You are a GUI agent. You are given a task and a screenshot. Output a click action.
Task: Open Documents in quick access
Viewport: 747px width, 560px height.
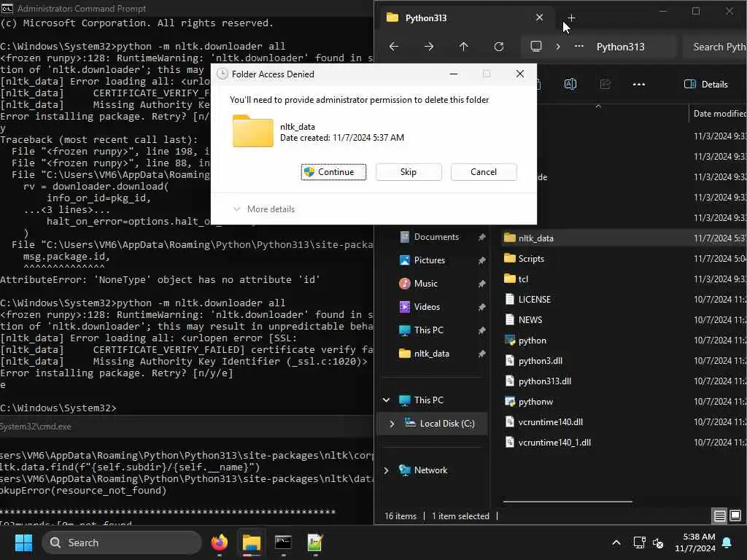click(436, 237)
